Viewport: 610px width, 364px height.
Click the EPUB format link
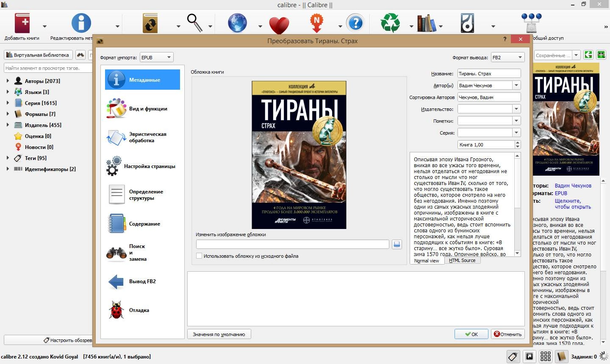(x=561, y=193)
